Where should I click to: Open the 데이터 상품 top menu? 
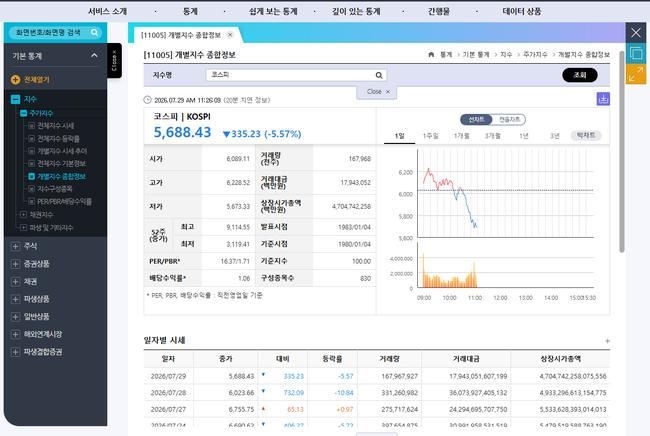tap(521, 12)
